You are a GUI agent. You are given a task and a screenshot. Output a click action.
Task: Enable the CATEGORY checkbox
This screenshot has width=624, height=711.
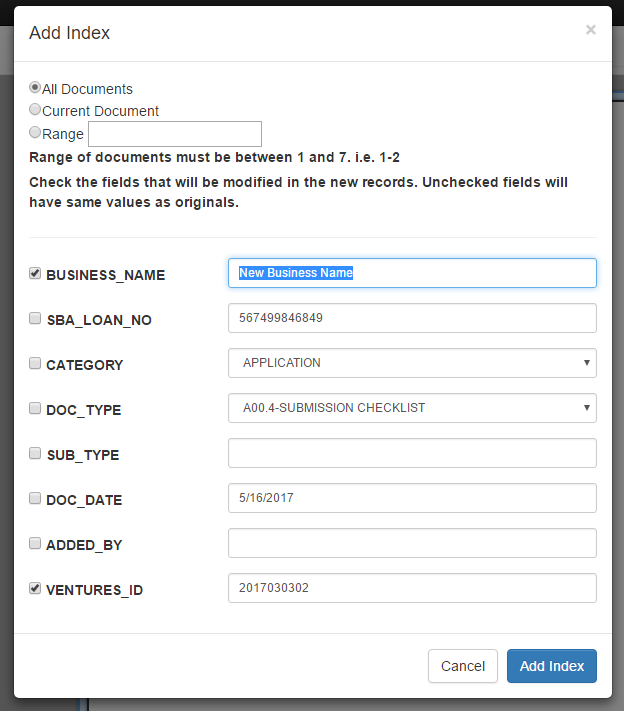[35, 363]
